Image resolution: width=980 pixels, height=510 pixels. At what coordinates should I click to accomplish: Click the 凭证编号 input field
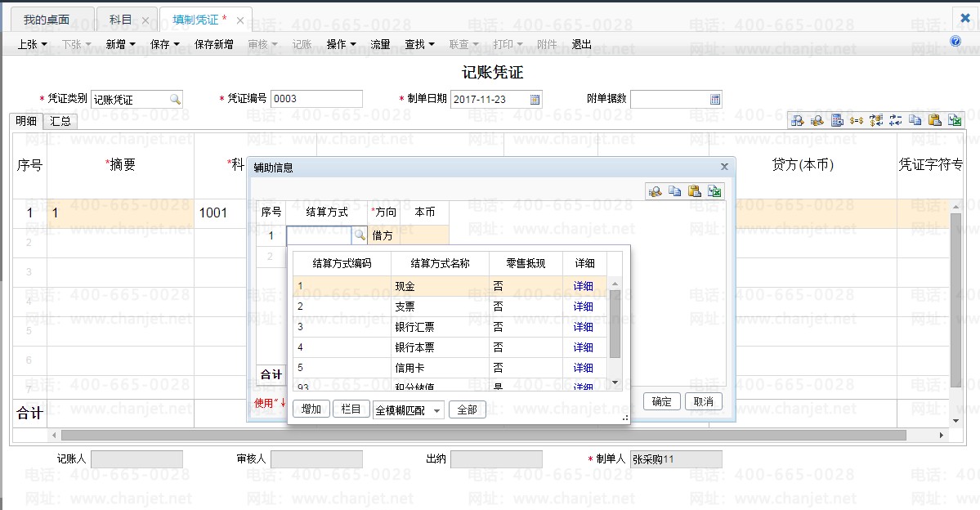pyautogui.click(x=316, y=99)
